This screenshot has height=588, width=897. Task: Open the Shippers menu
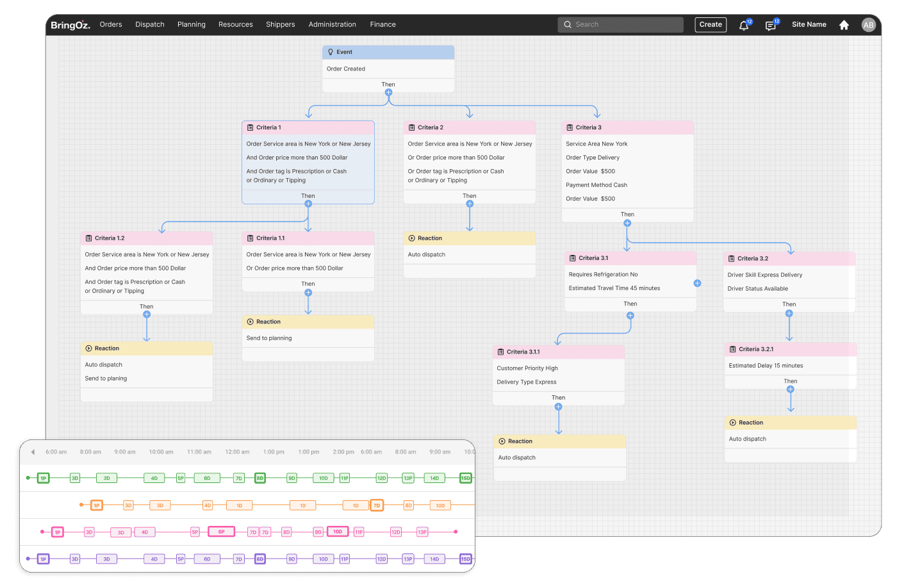point(281,24)
